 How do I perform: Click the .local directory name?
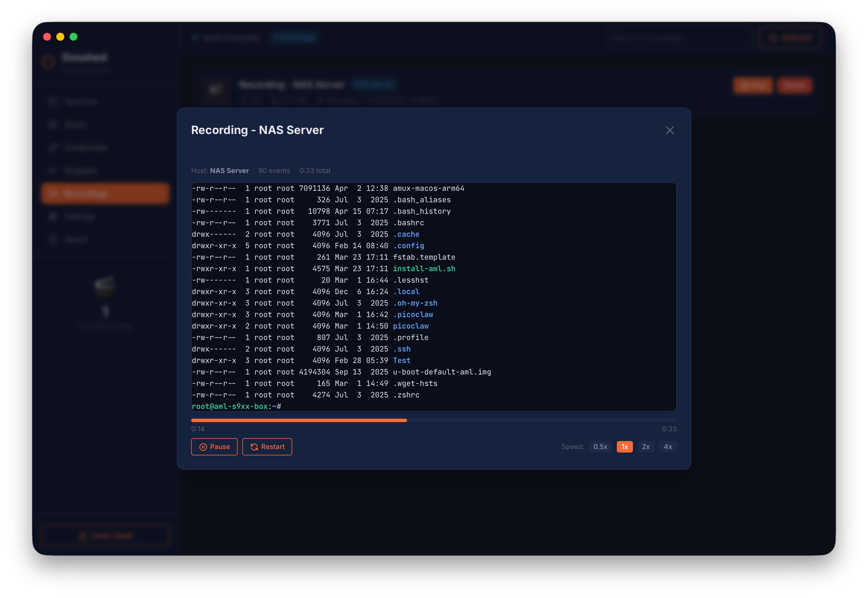tap(406, 292)
